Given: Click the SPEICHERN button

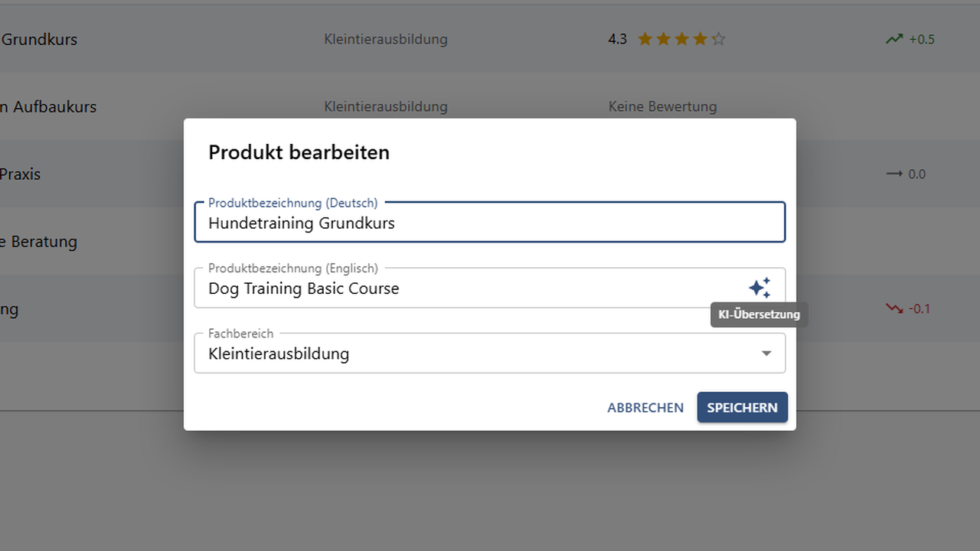Looking at the screenshot, I should coord(742,407).
